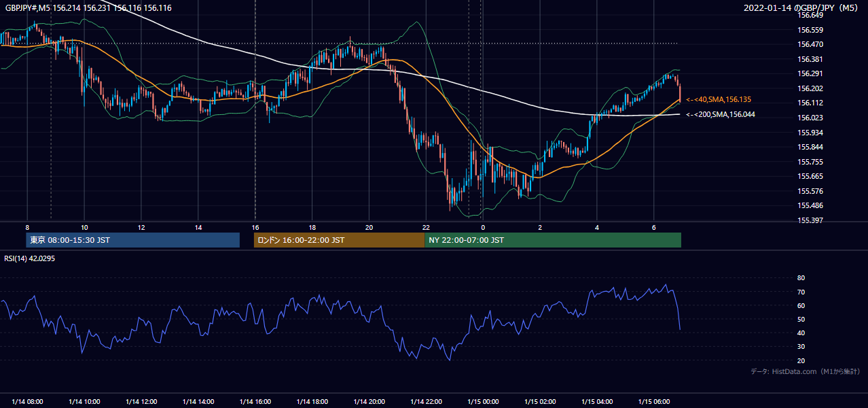Click price axis label 156.023
The image size is (868, 408).
point(810,118)
